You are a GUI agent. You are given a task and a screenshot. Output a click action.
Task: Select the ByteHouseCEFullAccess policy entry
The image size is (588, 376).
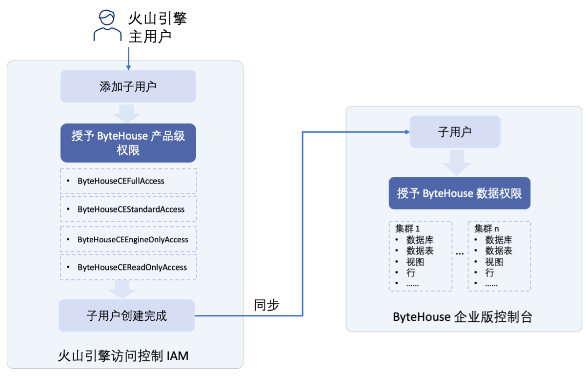click(x=128, y=181)
